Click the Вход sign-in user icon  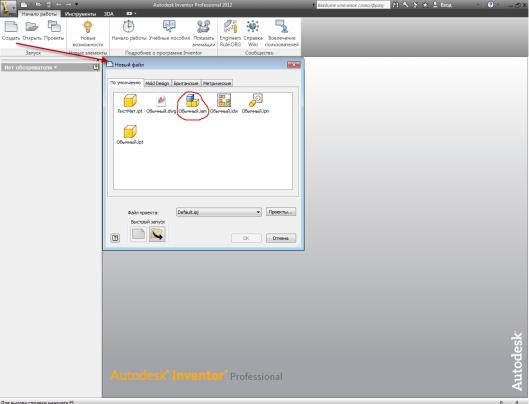pyautogui.click(x=435, y=5)
